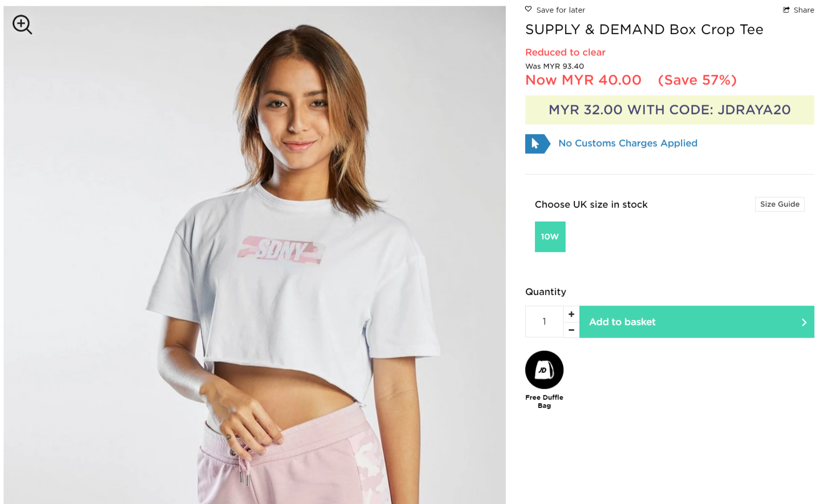Click the Share link text
Image resolution: width=819 pixels, height=504 pixels.
[804, 10]
